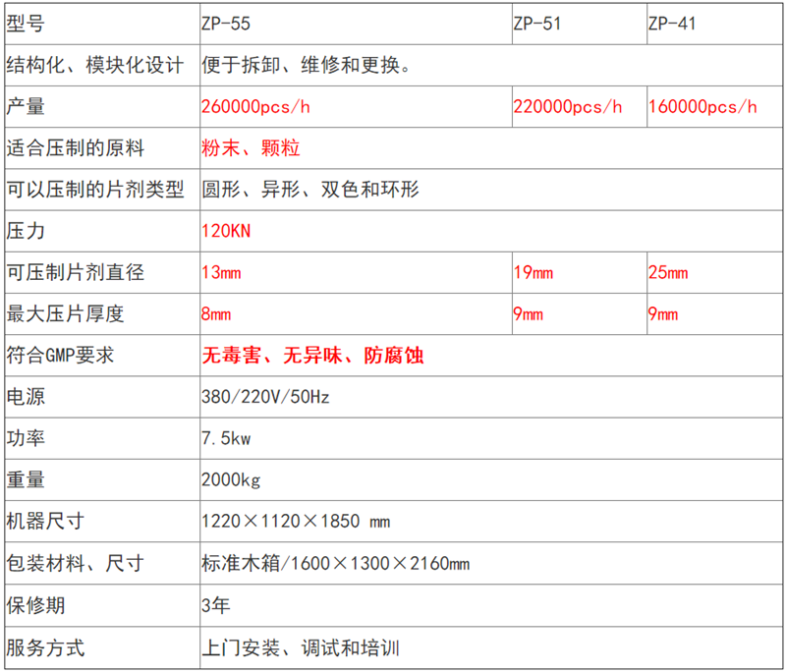
Task: Select the 上门安装、调试和培训 service cell
Action: coord(300,648)
